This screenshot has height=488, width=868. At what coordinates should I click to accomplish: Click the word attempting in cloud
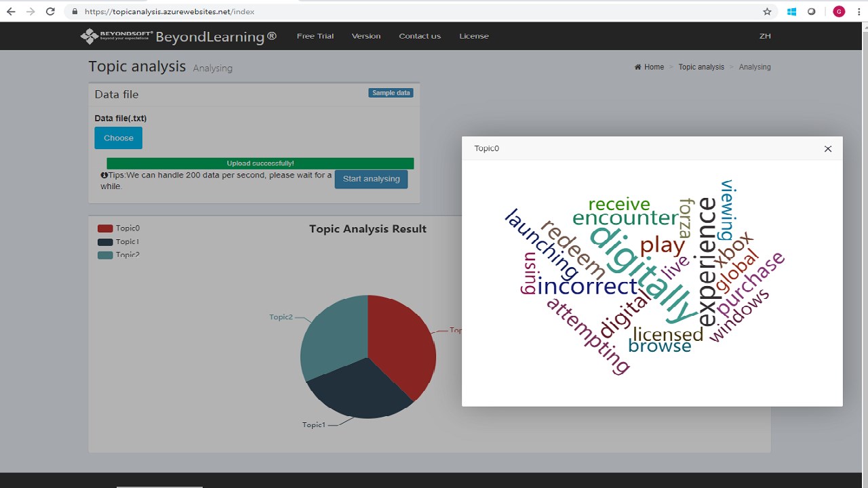588,335
